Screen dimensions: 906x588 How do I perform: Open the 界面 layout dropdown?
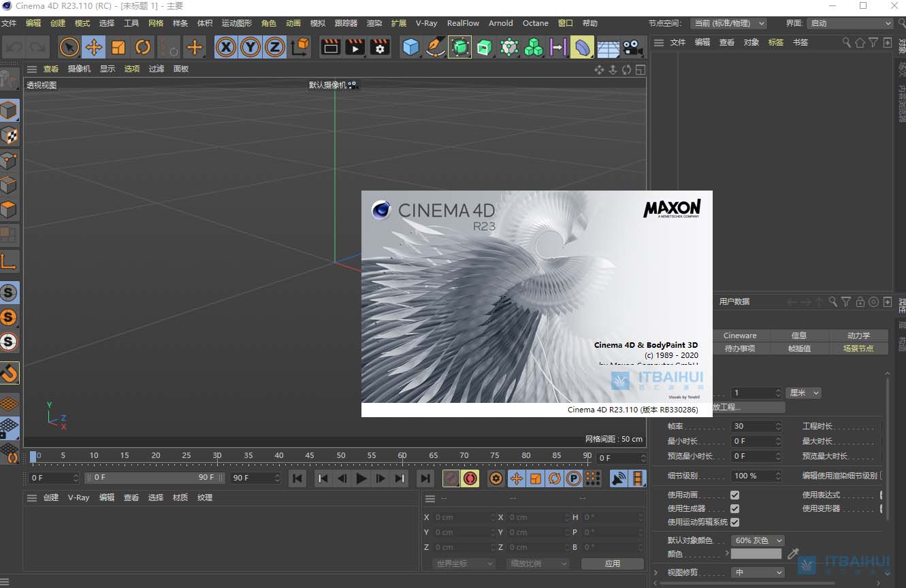tap(850, 23)
